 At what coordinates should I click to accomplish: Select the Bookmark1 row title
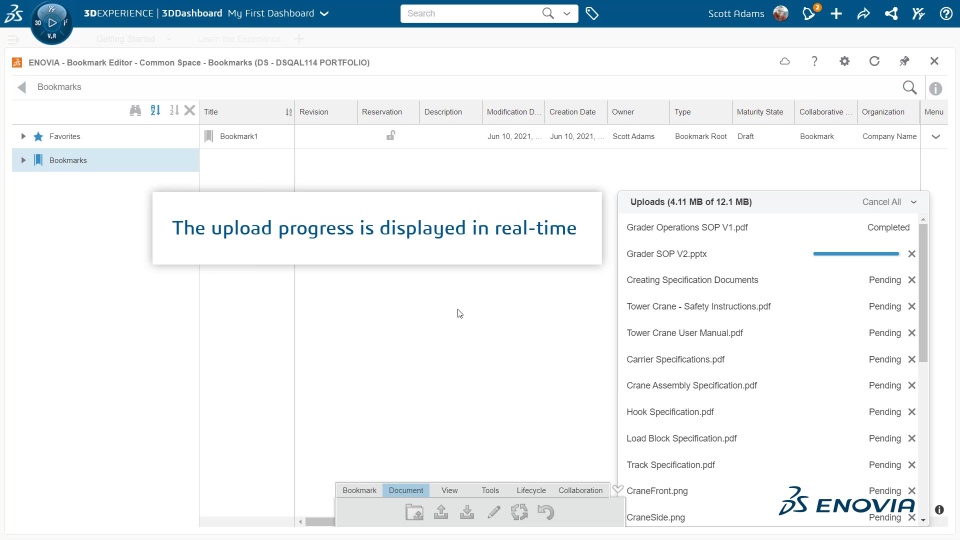tap(239, 137)
